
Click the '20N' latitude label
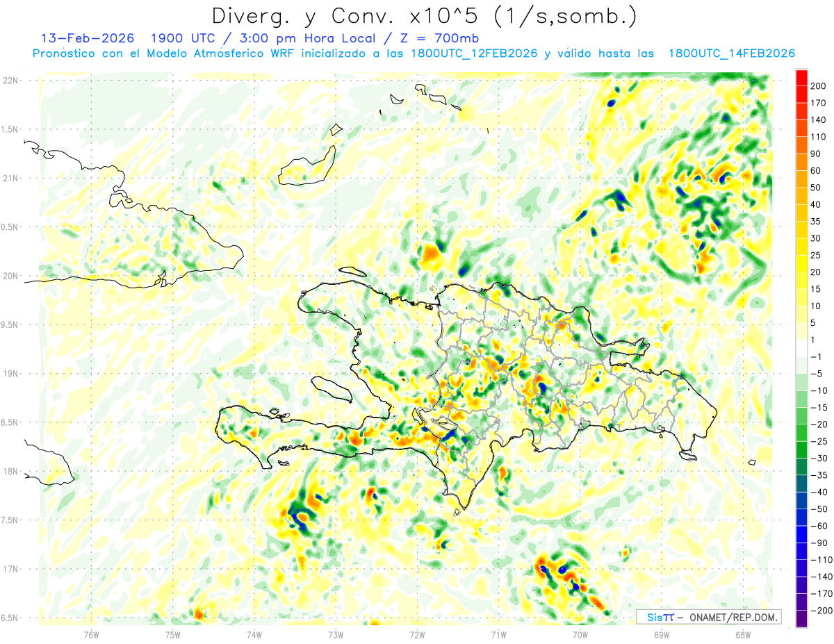click(x=10, y=276)
